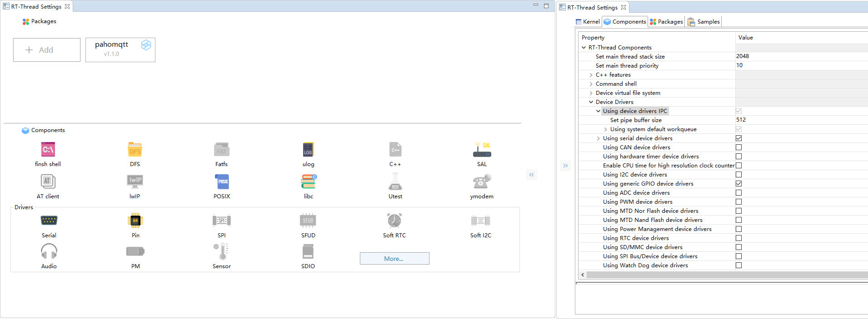Select the DFS component icon
Viewport: 868px width, 319px height.
[135, 149]
